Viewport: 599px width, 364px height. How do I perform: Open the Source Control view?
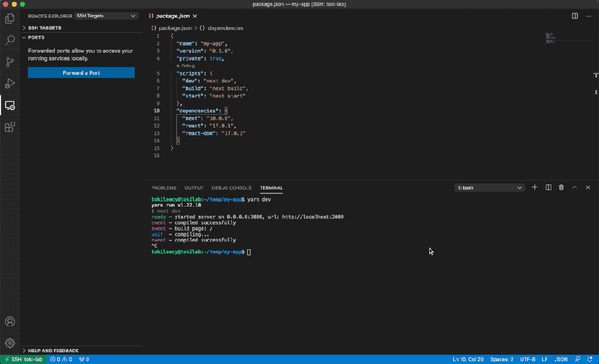[x=9, y=61]
